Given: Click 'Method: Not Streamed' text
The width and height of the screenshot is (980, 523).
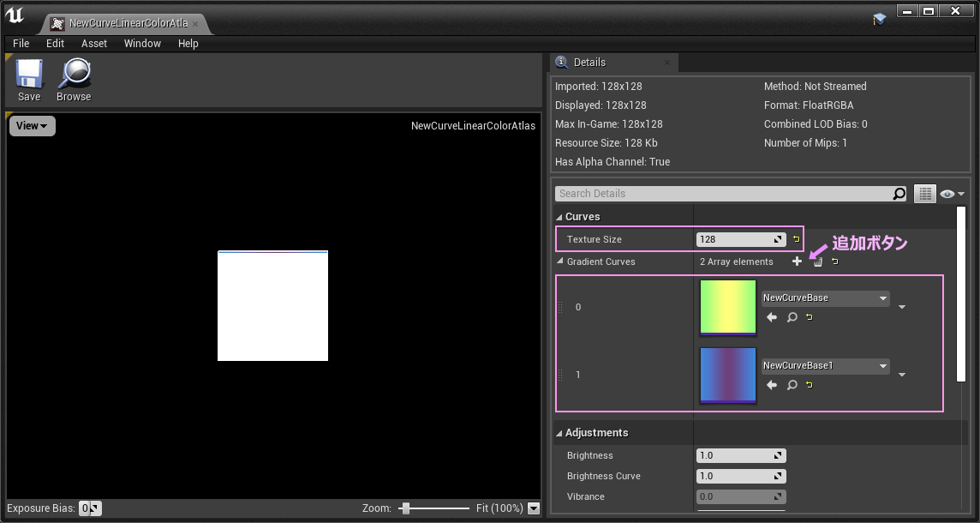Looking at the screenshot, I should (815, 87).
